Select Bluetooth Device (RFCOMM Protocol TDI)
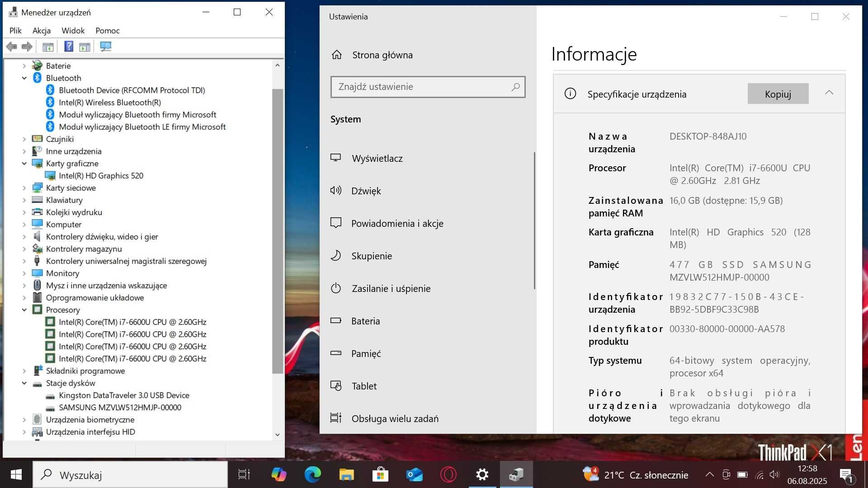Screen dimensions: 868x488 132,90
